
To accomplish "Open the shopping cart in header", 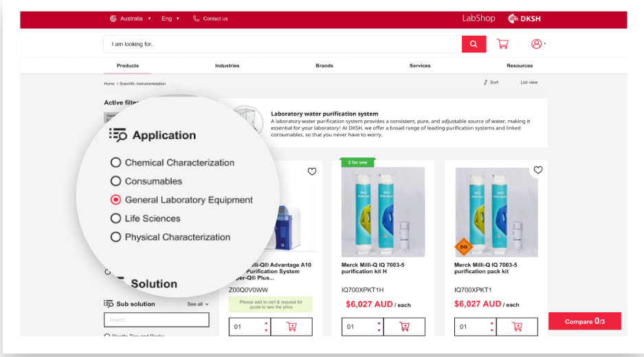I will pos(502,44).
